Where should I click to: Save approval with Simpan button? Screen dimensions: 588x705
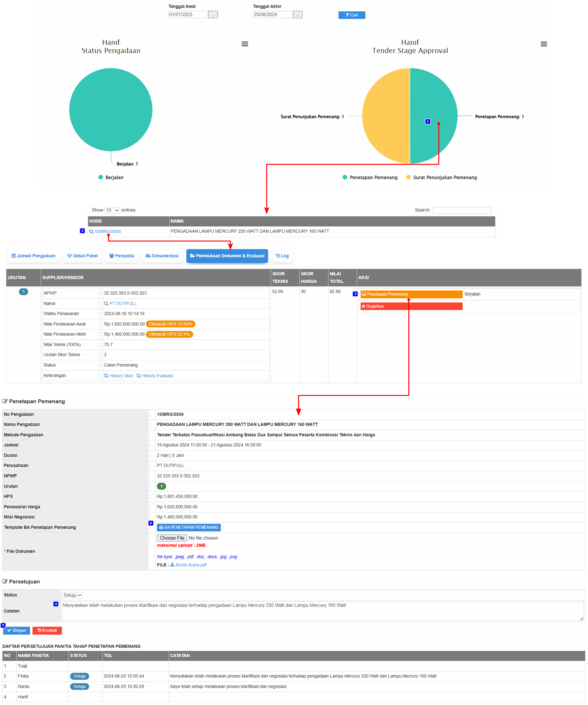coord(16,630)
